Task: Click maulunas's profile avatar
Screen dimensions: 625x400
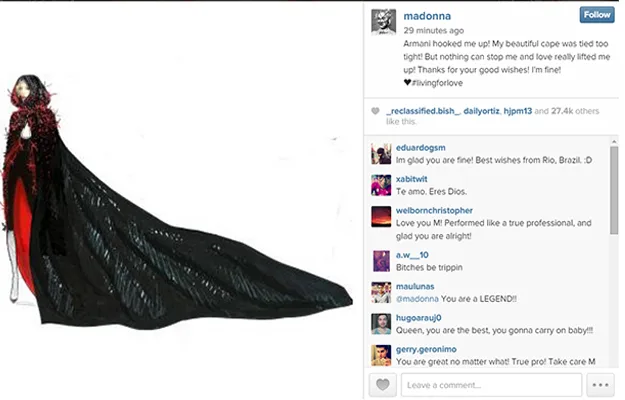Action: [x=381, y=292]
